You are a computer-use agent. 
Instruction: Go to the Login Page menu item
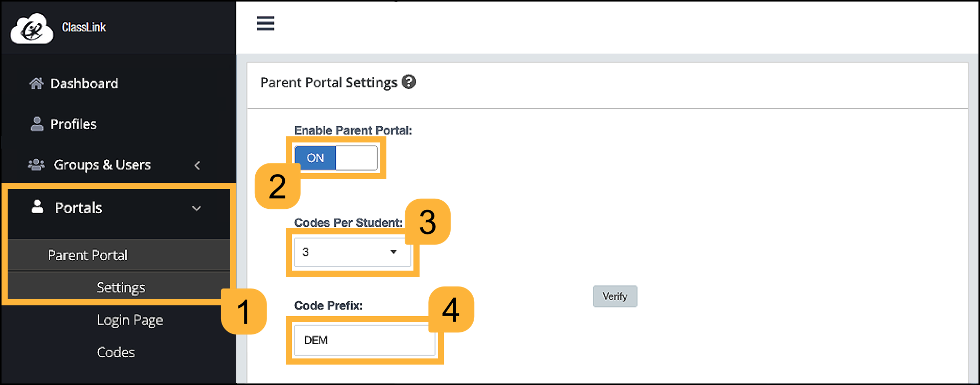pos(130,320)
